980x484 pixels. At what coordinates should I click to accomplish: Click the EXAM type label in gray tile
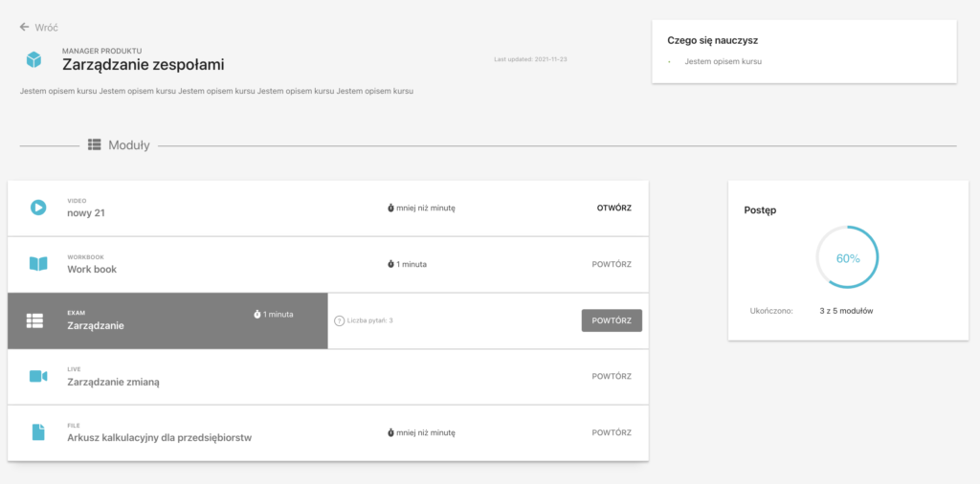point(76,314)
